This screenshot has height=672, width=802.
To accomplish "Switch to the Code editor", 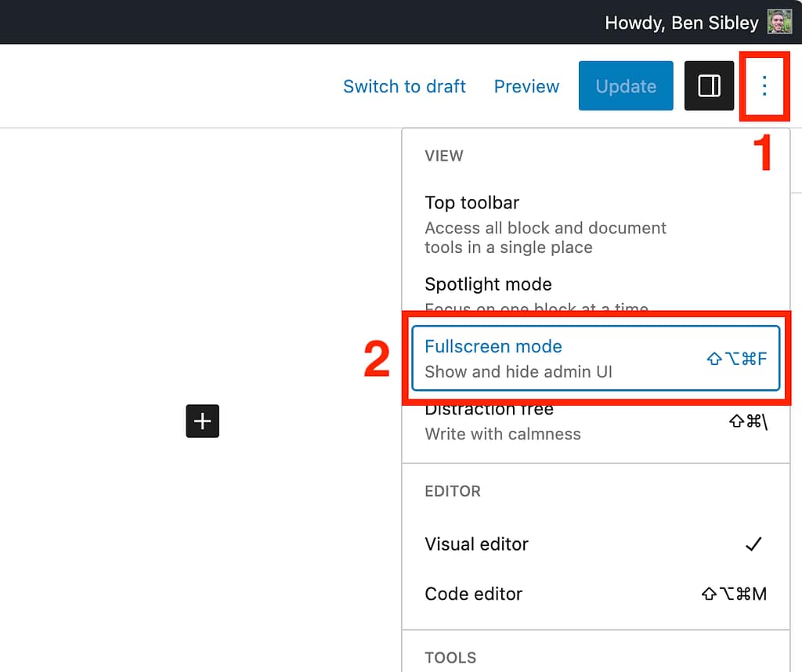I will tap(473, 594).
